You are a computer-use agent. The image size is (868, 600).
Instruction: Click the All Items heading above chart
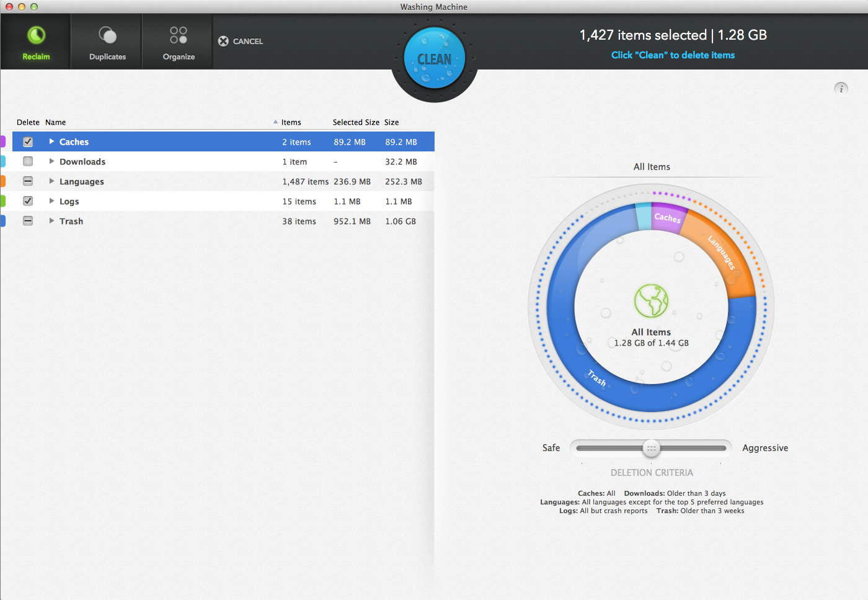coord(652,167)
